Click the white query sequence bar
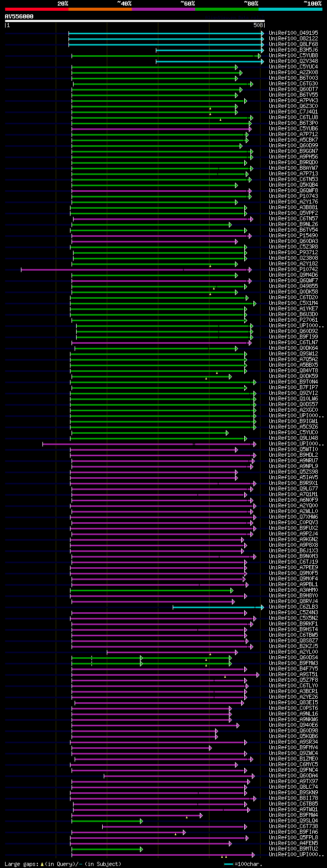Viewport: 327px width, 868px height. 135,21
